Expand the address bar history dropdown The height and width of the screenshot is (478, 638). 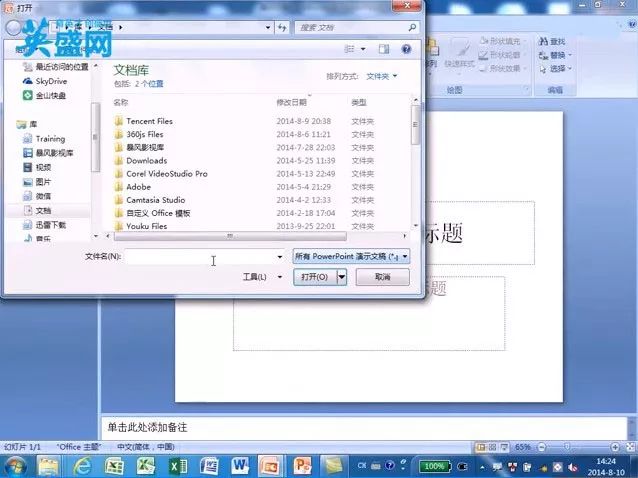point(268,27)
